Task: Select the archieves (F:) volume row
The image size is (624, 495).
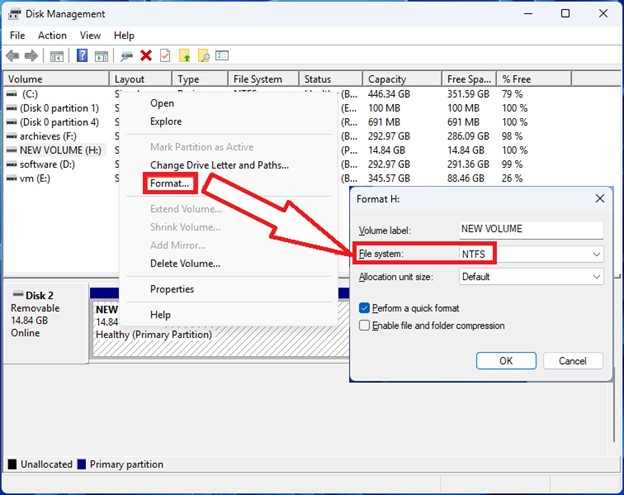Action: (42, 136)
